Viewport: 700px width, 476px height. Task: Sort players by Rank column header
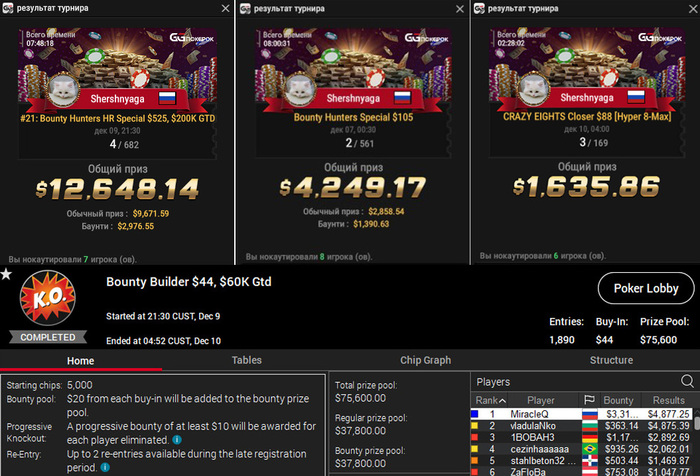[x=490, y=400]
